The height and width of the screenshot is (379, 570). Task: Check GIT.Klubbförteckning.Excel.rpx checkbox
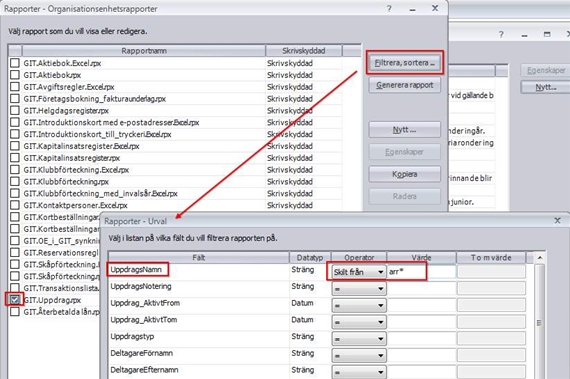(15, 169)
